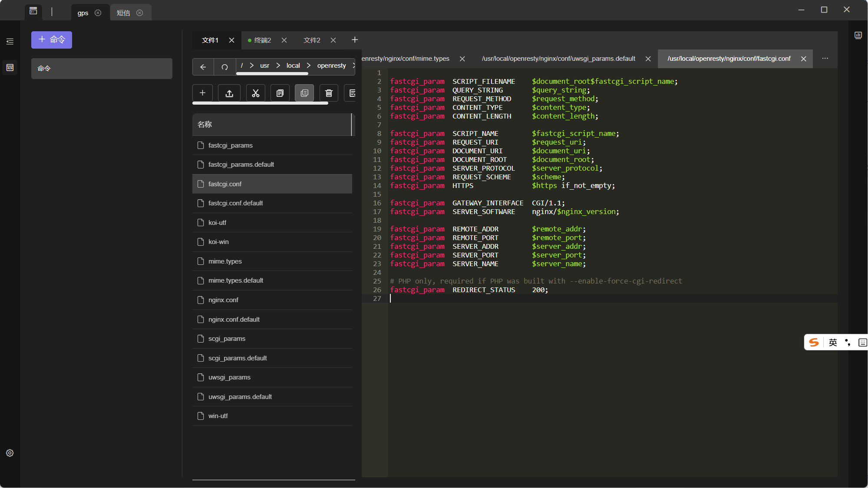Viewport: 868px width, 488px height.
Task: Click the new file plus icon in toolbar
Action: coord(202,93)
